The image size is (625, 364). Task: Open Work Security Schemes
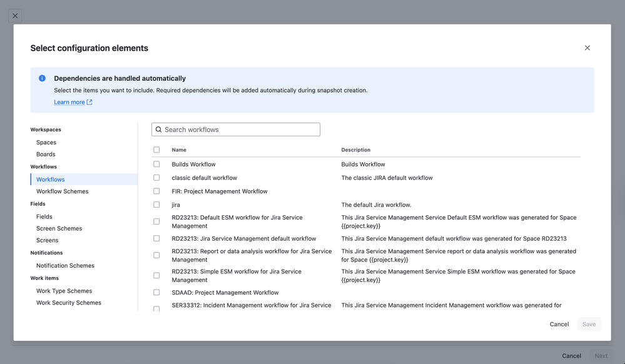[69, 303]
